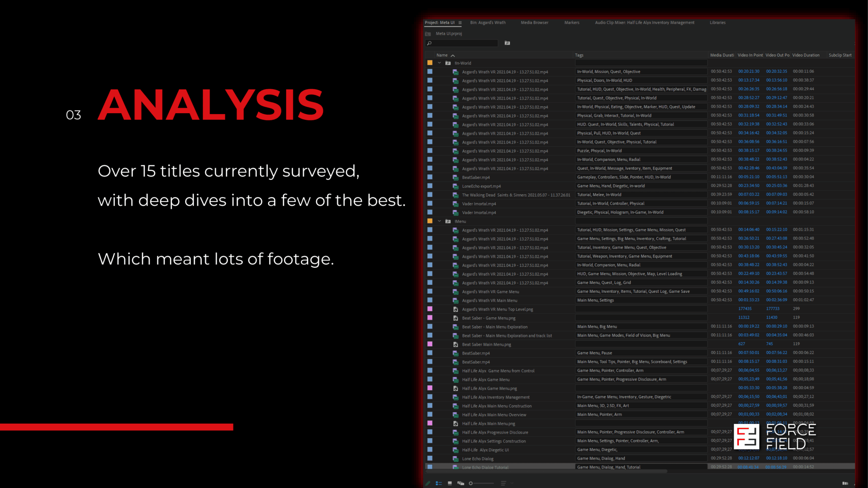Select the Meta UI.prproj path label
The height and width of the screenshot is (488, 868).
(449, 34)
